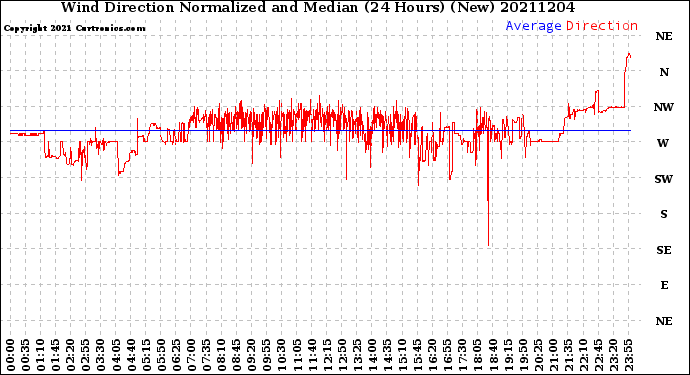The height and width of the screenshot is (375, 690).
Task: Click the 21:00 time axis label
Action: [x=552, y=355]
